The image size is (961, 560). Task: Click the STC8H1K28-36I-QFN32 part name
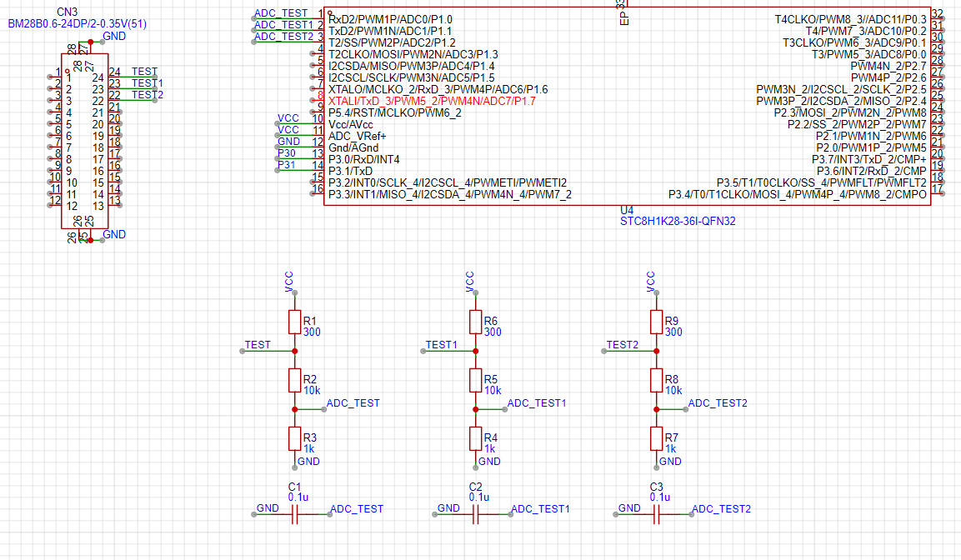[672, 222]
